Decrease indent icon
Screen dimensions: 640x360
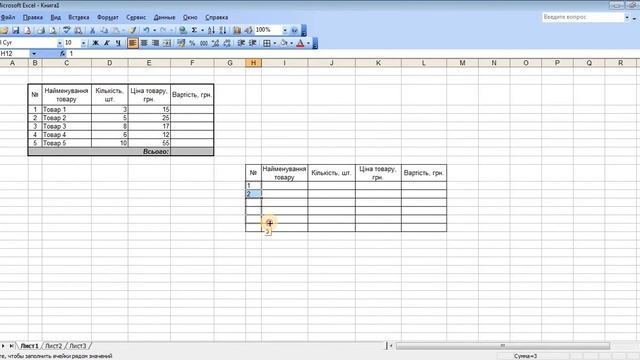click(x=241, y=43)
